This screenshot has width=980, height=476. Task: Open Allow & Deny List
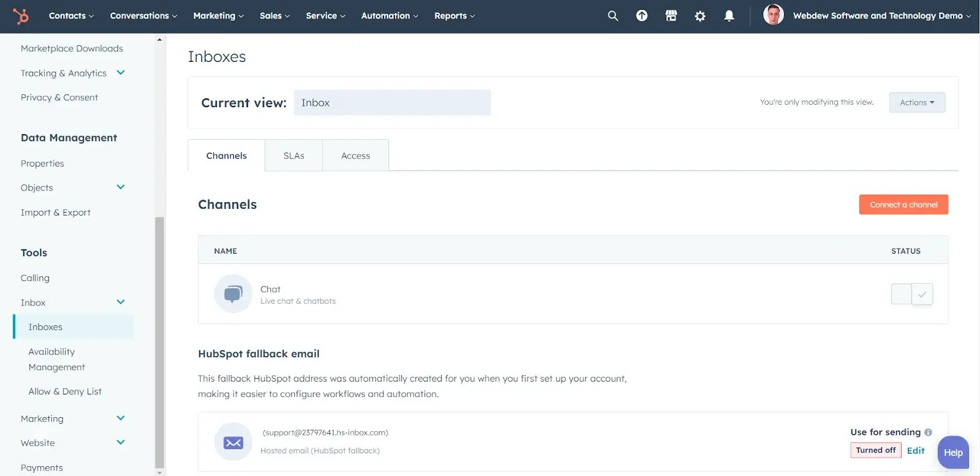(x=65, y=391)
